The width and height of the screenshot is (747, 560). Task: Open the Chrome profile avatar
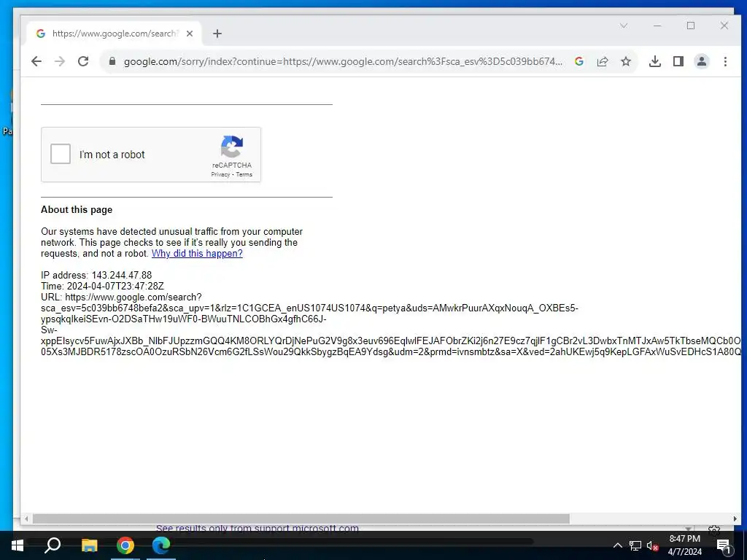pyautogui.click(x=701, y=61)
